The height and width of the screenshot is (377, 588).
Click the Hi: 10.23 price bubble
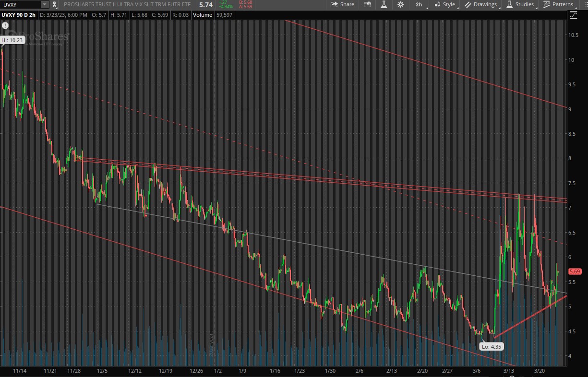tap(12, 40)
